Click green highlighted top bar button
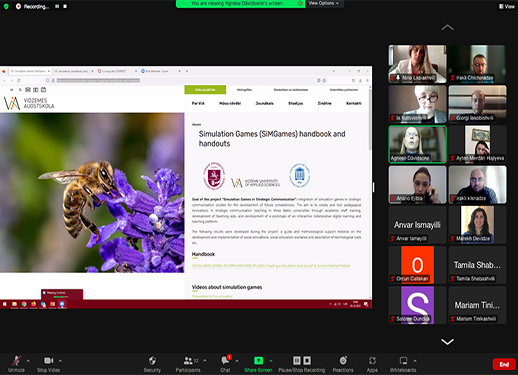 (x=205, y=90)
